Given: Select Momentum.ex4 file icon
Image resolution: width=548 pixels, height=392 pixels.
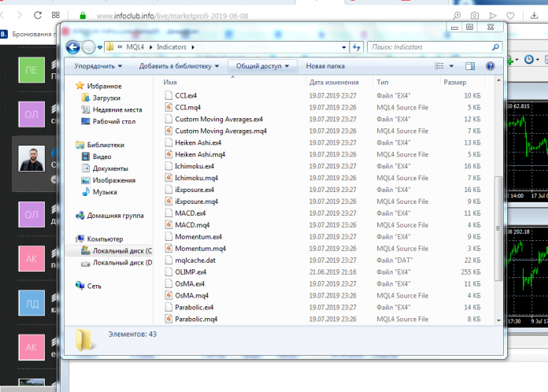Looking at the screenshot, I should click(x=168, y=237).
